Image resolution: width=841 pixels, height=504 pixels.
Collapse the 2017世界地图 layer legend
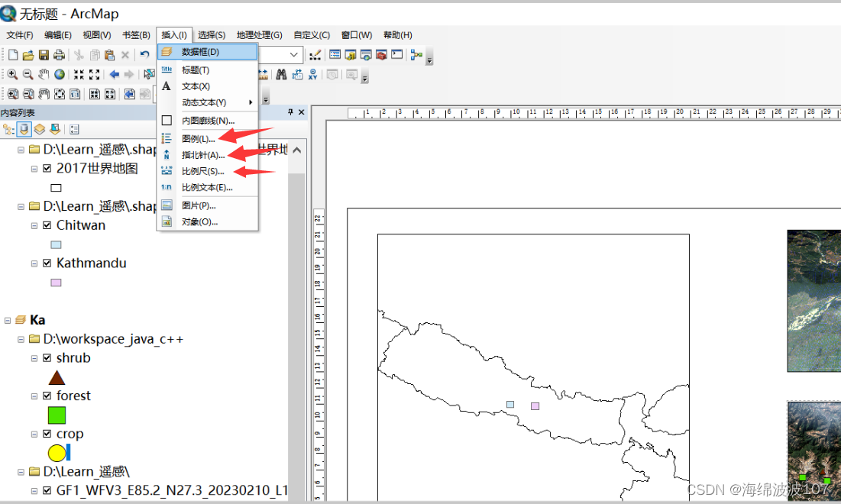(34, 169)
